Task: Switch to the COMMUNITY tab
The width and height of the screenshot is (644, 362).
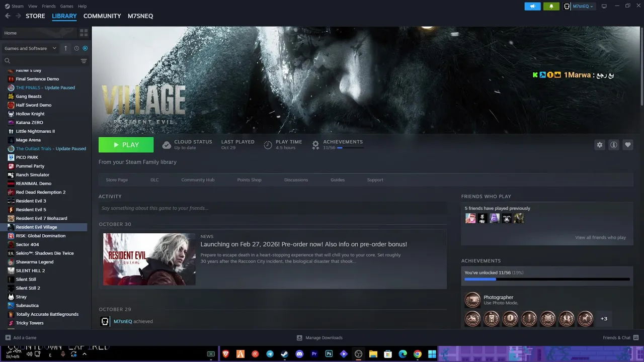Action: (102, 16)
